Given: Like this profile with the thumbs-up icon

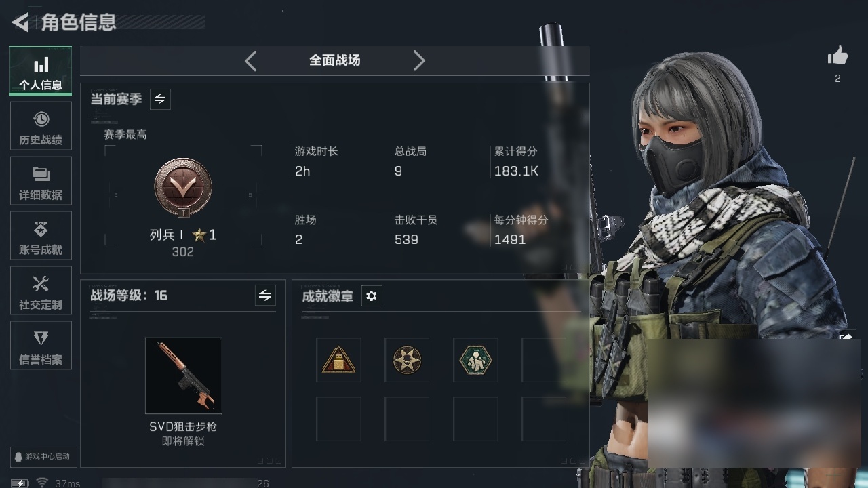Looking at the screenshot, I should coord(837,56).
